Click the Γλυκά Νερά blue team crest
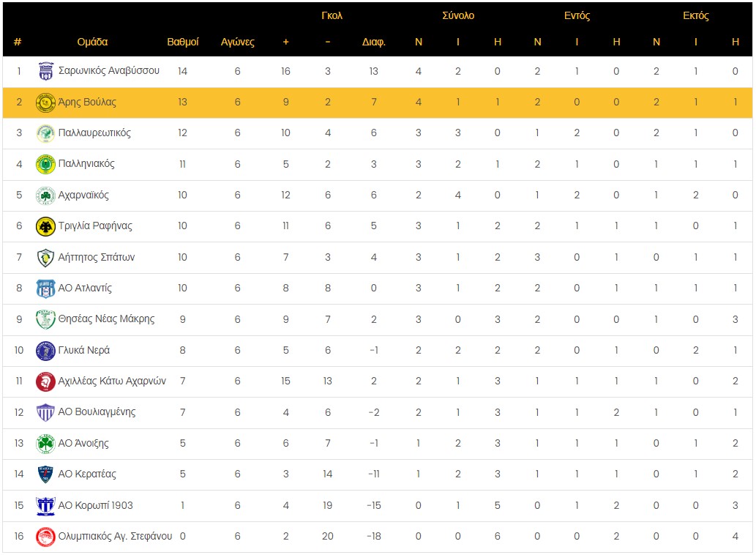This screenshot has height=555, width=756. (x=45, y=351)
